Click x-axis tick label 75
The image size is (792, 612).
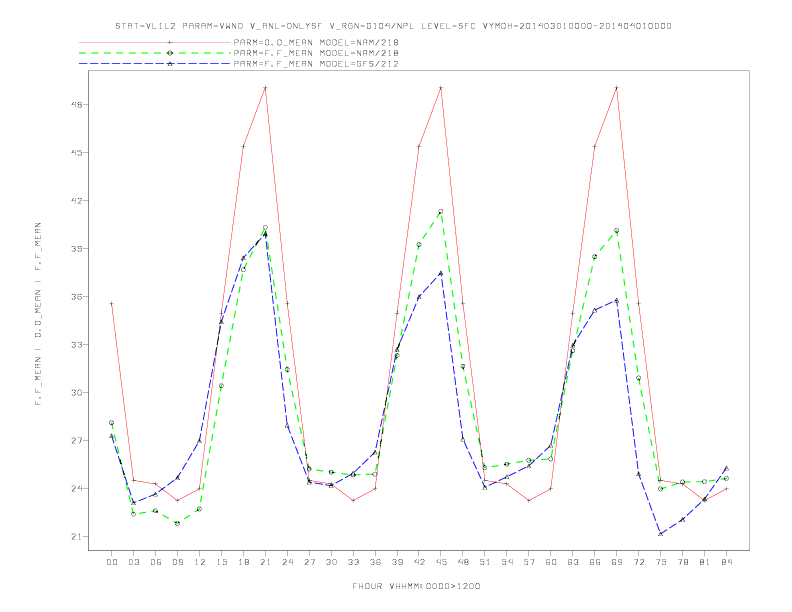[661, 562]
